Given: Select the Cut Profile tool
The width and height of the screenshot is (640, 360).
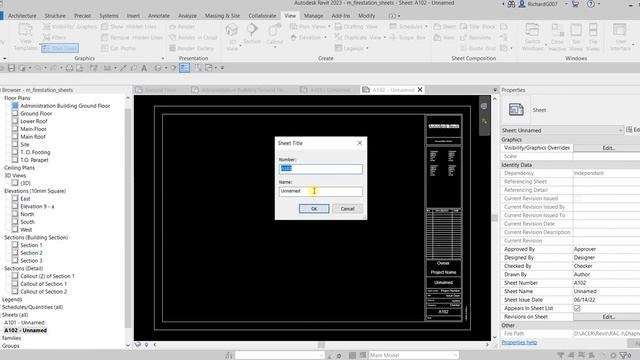Looking at the screenshot, I should click(118, 48).
